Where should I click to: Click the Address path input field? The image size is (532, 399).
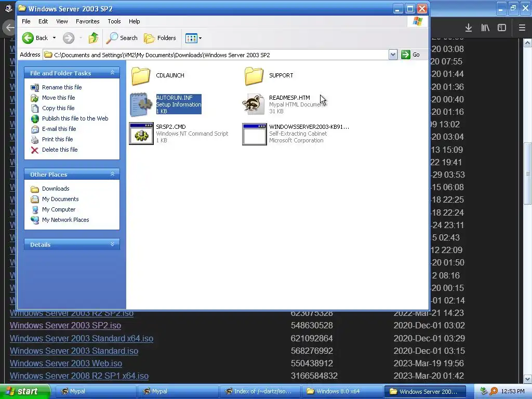[216, 55]
